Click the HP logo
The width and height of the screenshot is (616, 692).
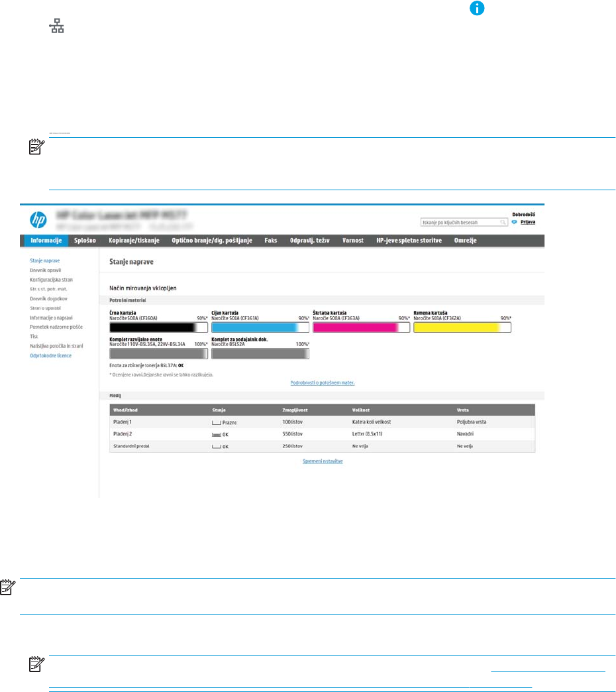(38, 220)
